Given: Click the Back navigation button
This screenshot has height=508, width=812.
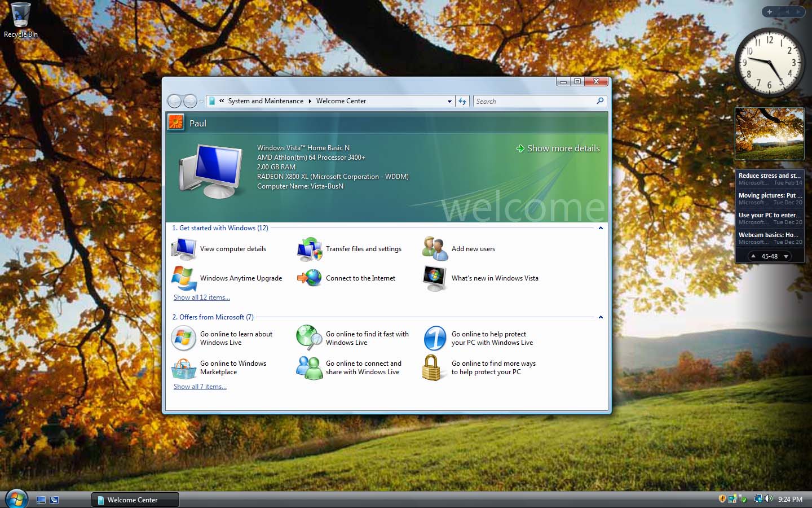Looking at the screenshot, I should pos(175,101).
